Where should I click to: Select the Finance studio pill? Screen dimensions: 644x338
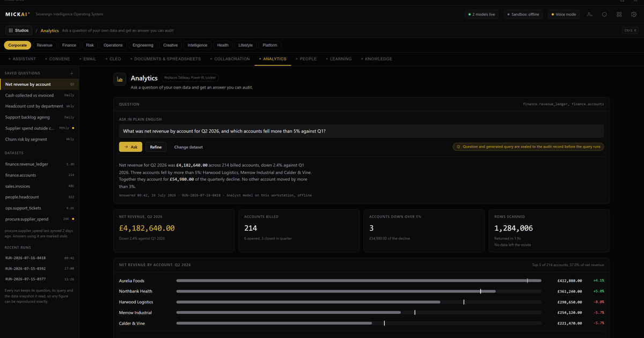click(x=69, y=45)
